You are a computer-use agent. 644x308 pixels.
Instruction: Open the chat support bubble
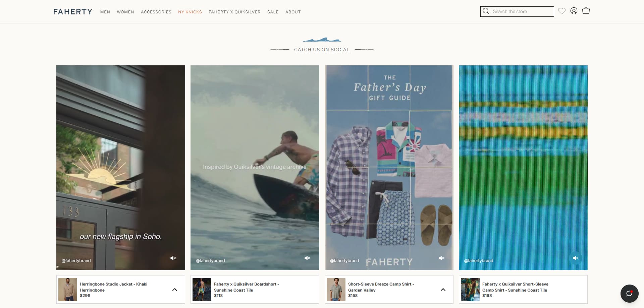click(629, 294)
